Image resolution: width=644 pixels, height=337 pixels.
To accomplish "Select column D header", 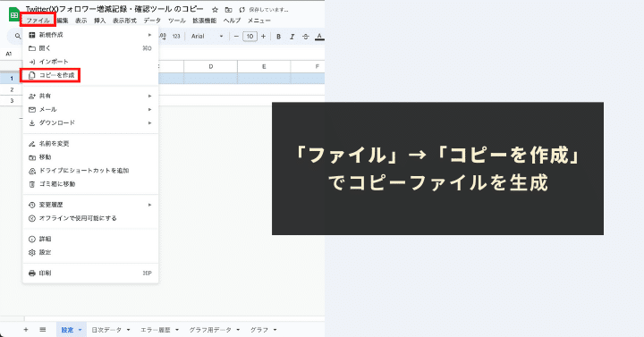I will click(x=211, y=66).
